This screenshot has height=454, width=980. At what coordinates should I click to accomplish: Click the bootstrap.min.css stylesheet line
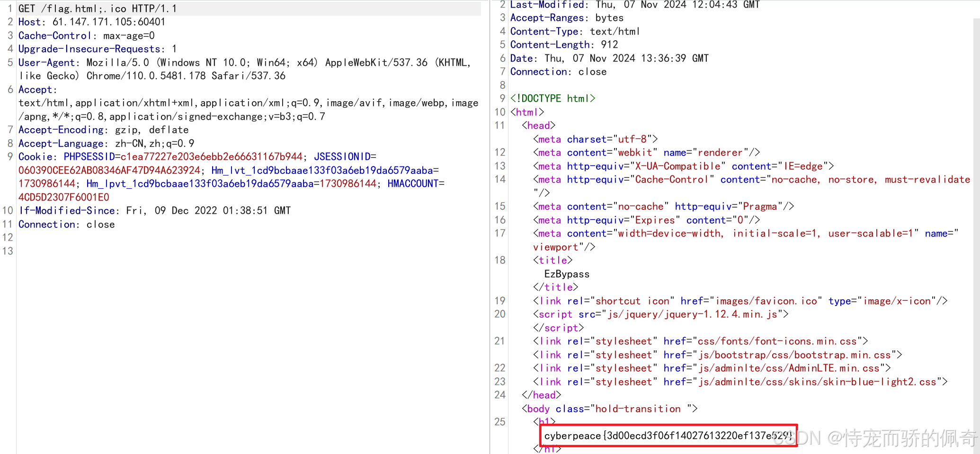(718, 355)
